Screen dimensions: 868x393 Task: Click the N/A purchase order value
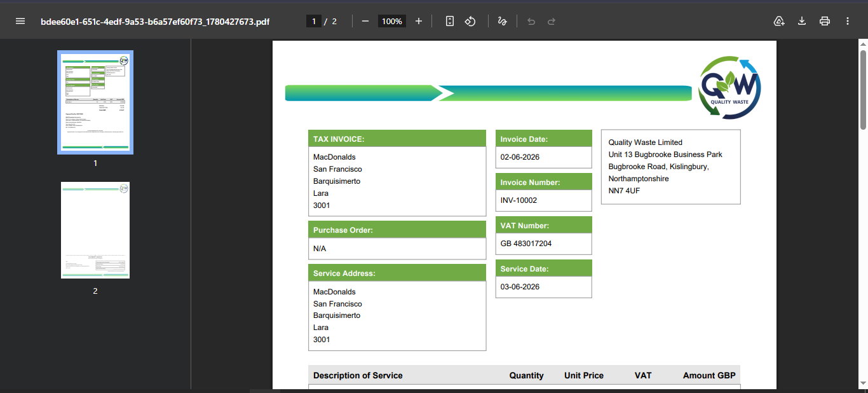point(320,249)
